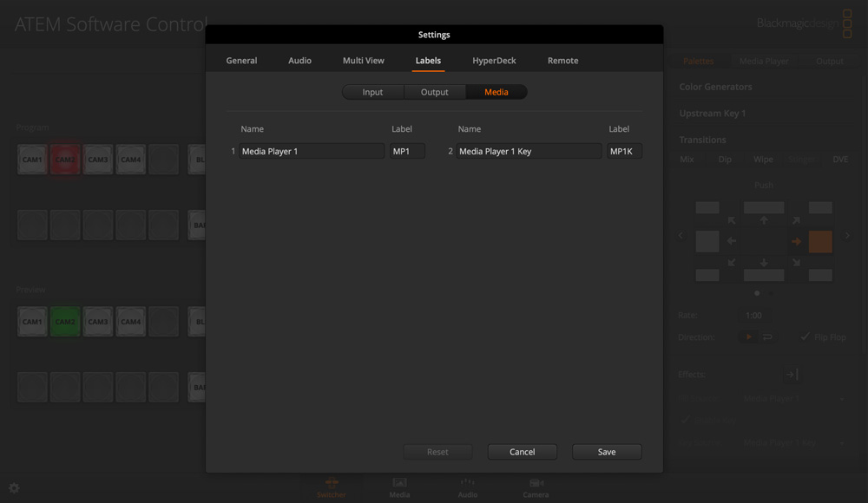Switch to the HyperDeck settings tab
The width and height of the screenshot is (868, 503).
[x=495, y=61]
